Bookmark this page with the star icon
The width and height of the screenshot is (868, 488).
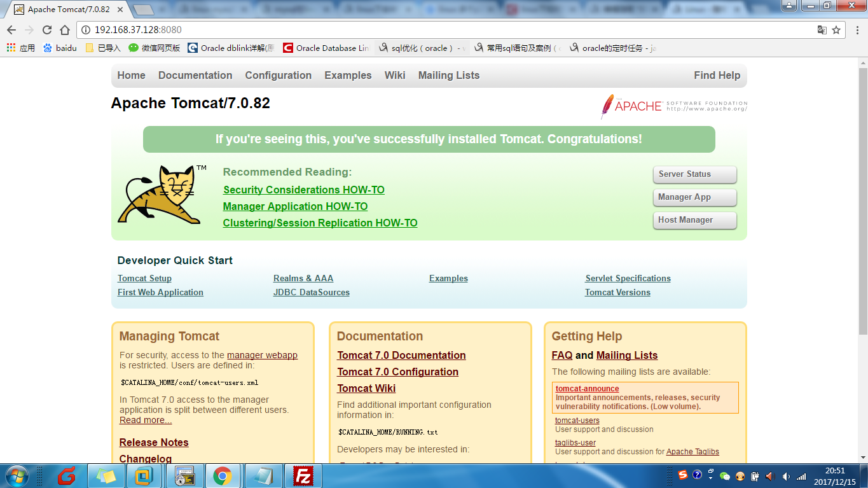click(837, 30)
